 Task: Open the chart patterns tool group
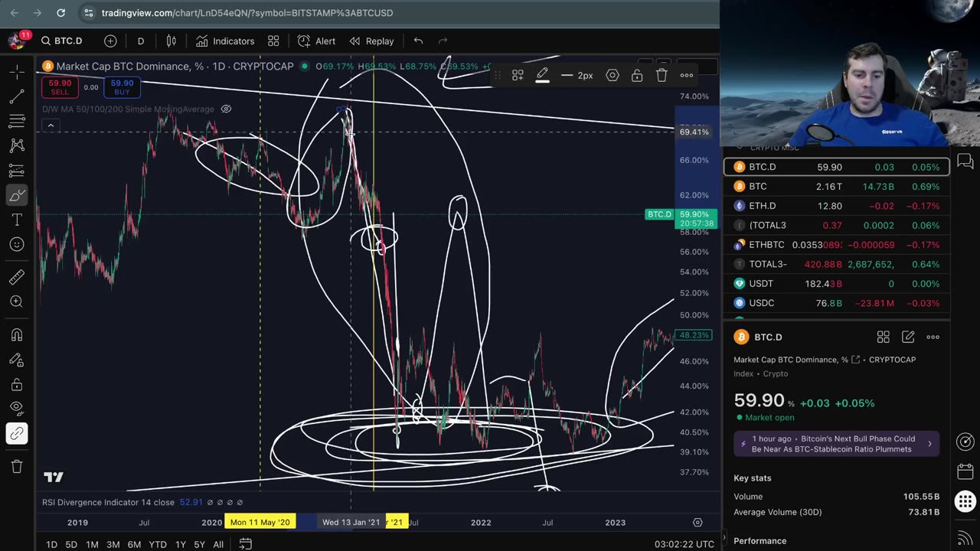coord(17,146)
